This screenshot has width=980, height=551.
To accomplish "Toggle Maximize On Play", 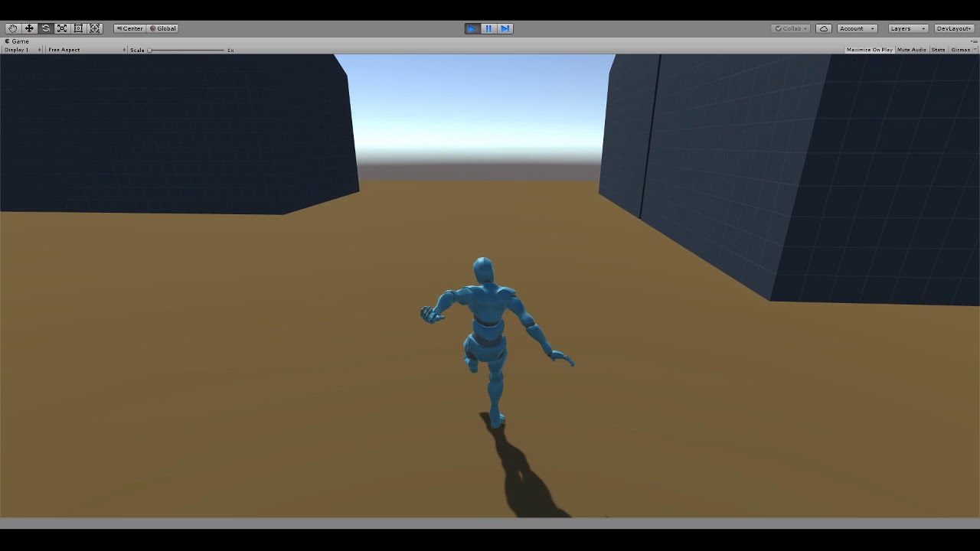I will coord(869,50).
